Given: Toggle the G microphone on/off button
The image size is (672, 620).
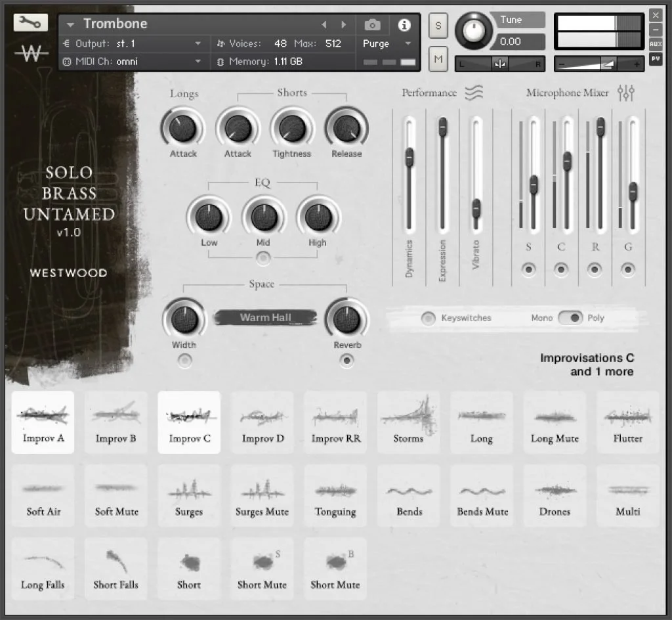Looking at the screenshot, I should pyautogui.click(x=628, y=269).
